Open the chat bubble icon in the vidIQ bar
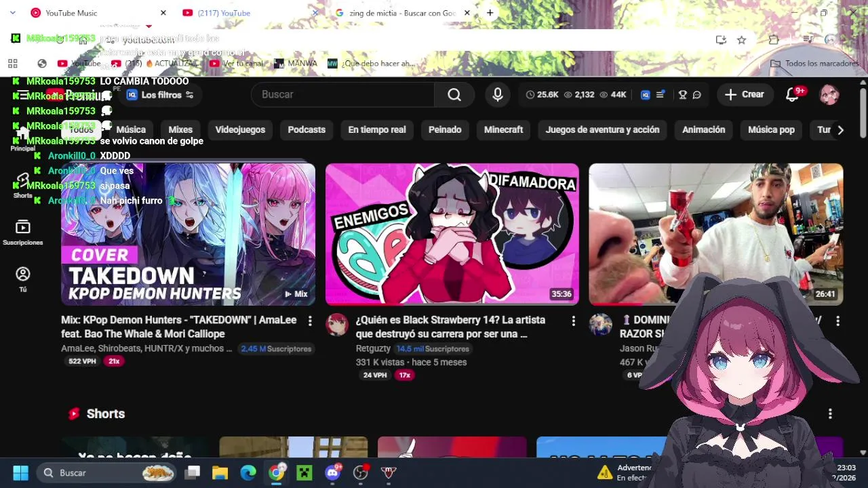The width and height of the screenshot is (868, 488). pos(697,95)
